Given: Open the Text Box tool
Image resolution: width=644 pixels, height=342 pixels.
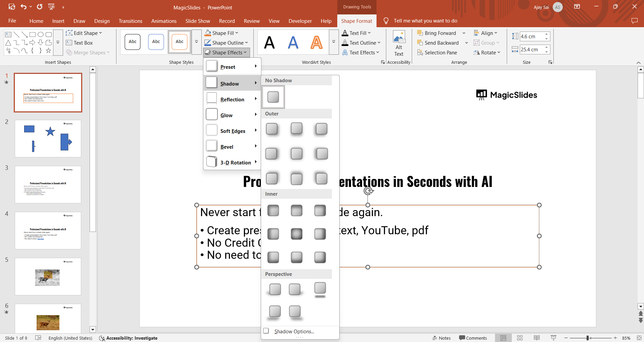Looking at the screenshot, I should [x=80, y=43].
